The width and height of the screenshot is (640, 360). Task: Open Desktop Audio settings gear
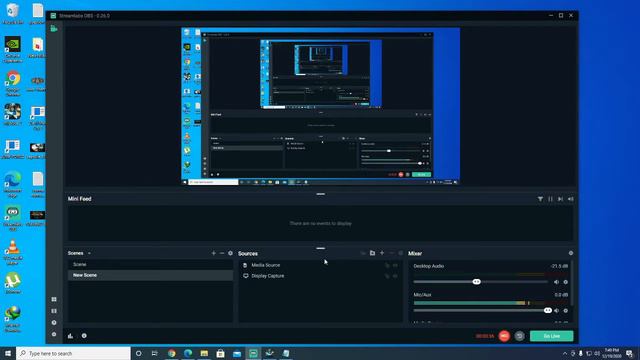point(566,282)
